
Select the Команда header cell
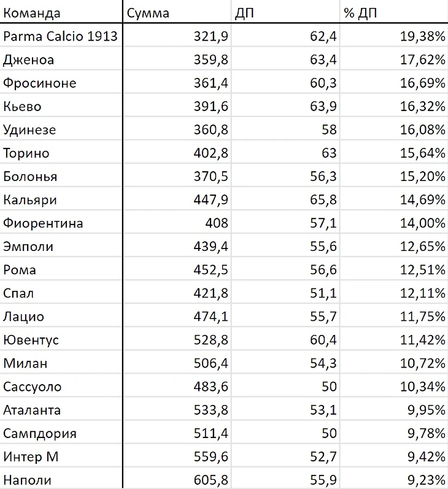pyautogui.click(x=61, y=12)
